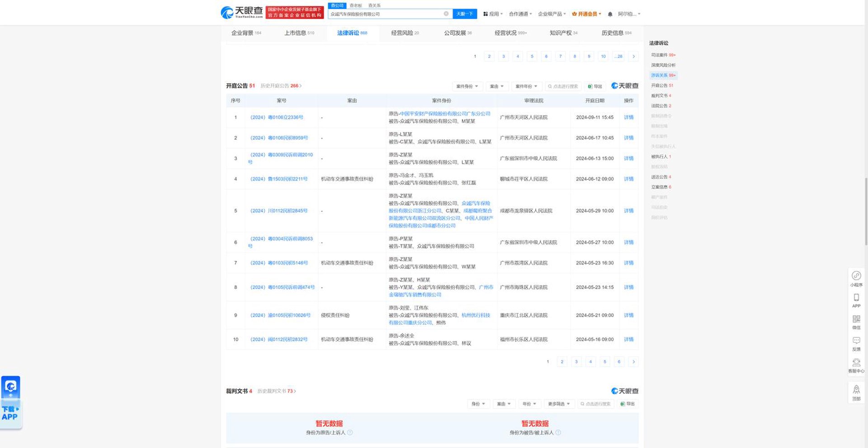Open the 年份 filter in 裁判文书
868x448 pixels.
[x=529, y=404]
